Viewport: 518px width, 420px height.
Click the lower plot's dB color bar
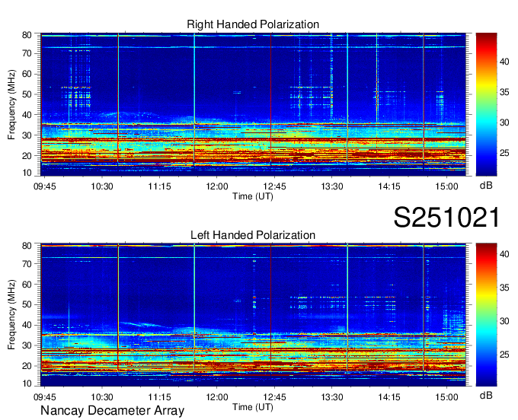[486, 315]
